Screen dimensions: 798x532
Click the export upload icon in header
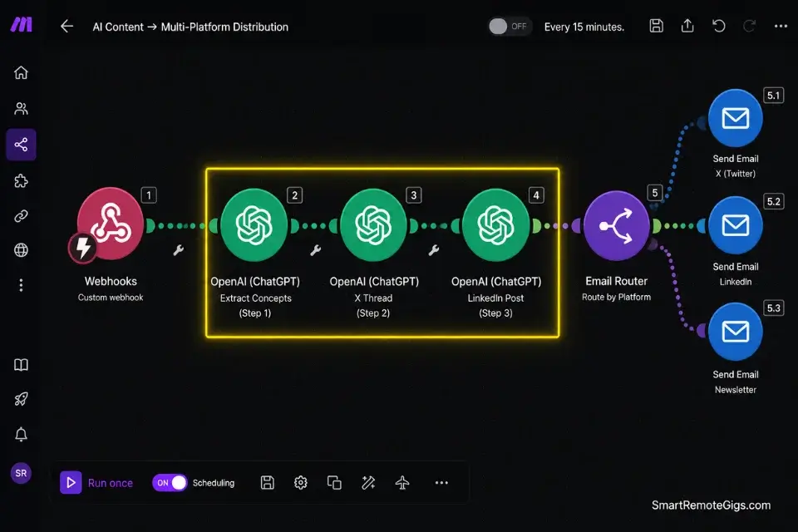click(687, 26)
